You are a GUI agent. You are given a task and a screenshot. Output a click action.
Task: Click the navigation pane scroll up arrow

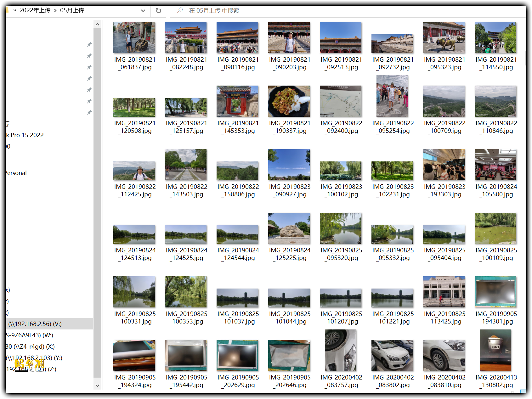click(x=97, y=24)
